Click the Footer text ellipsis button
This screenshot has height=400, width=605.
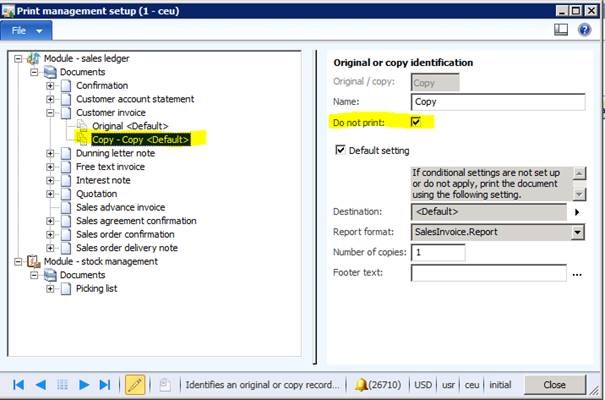click(x=577, y=273)
